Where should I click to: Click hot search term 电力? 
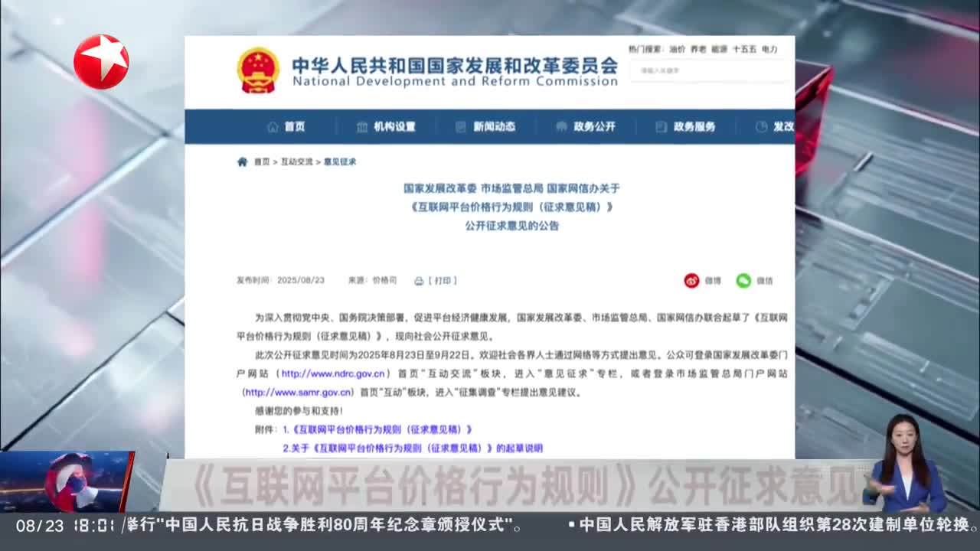(769, 49)
